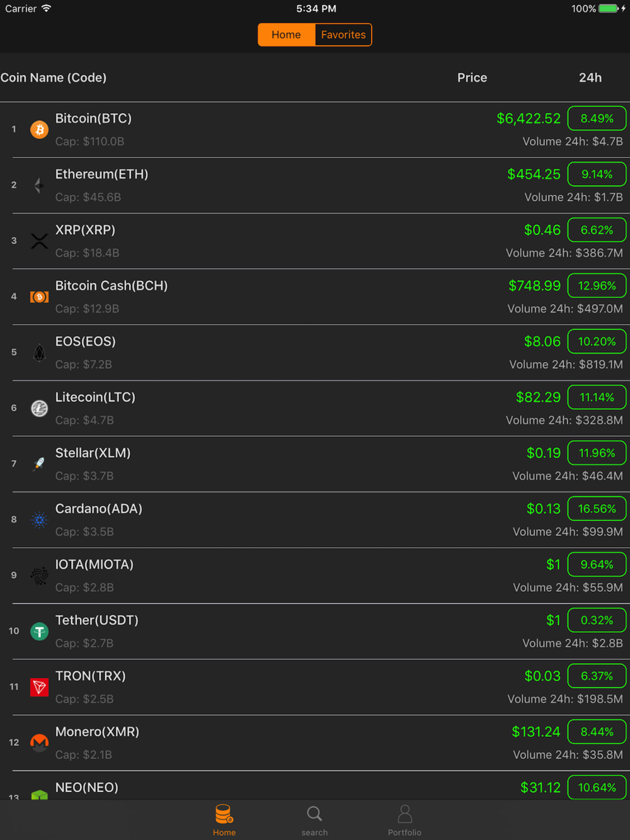Image resolution: width=630 pixels, height=840 pixels.
Task: Tap the Monero logo icon
Action: [x=39, y=742]
